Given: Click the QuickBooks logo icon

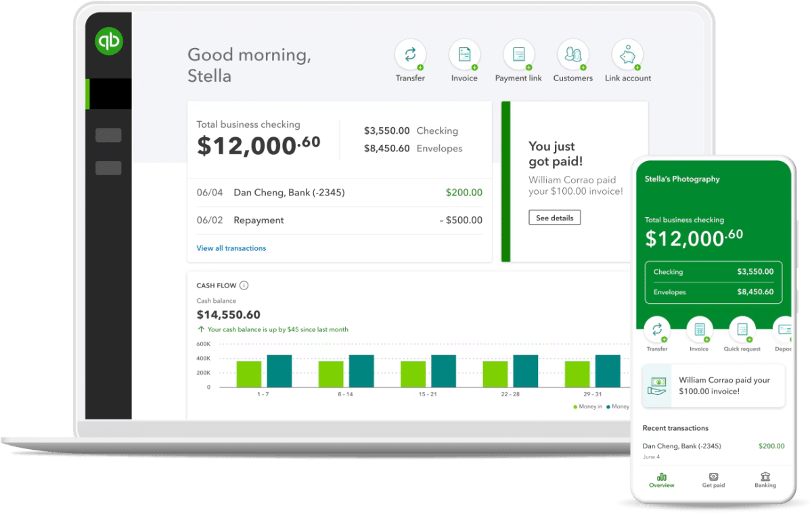Looking at the screenshot, I should click(108, 41).
